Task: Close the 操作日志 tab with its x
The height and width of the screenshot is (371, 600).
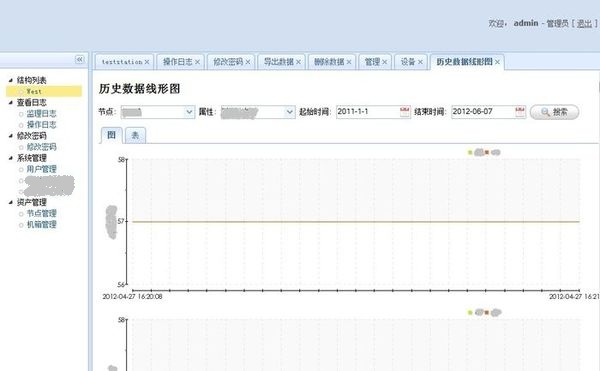Action: (197, 62)
